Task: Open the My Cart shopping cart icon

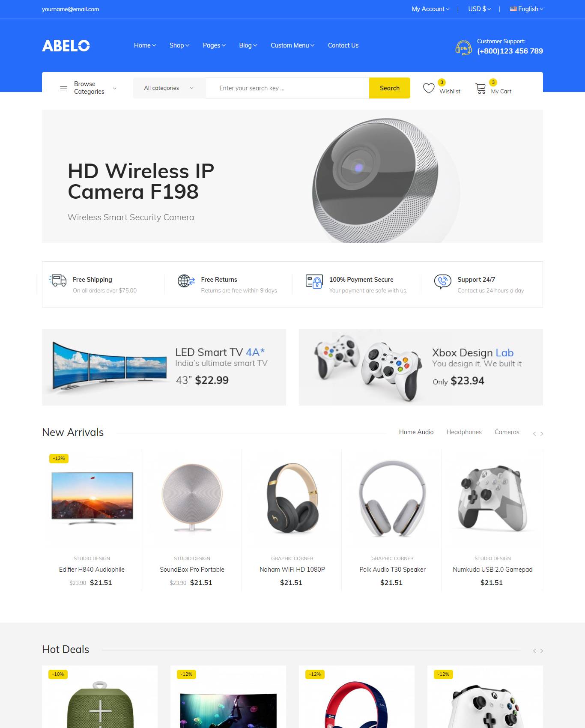Action: 481,88
